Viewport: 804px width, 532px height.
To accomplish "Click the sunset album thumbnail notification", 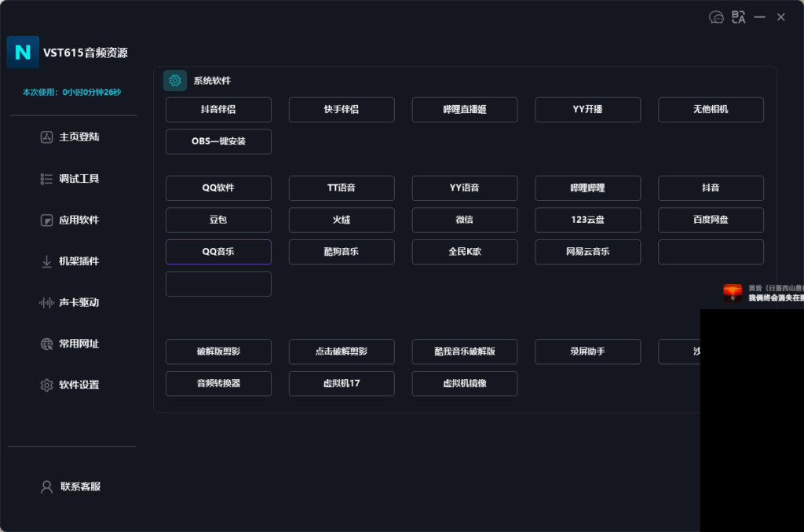I will tap(733, 293).
